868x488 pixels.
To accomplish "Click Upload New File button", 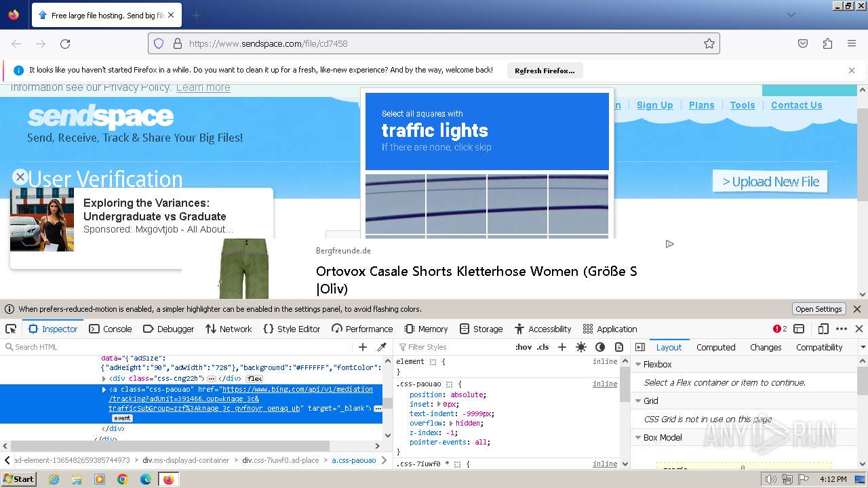I will [770, 182].
